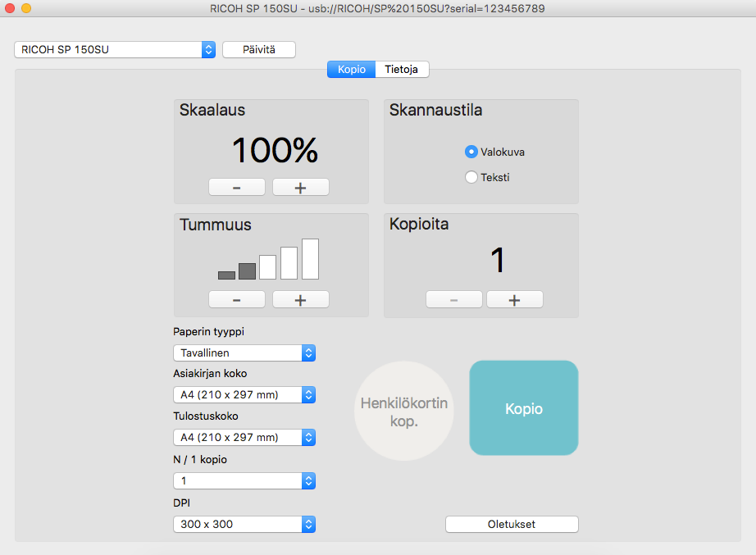756x555 pixels.
Task: Open the RICOH SP 150SU printer dropdown
Action: click(x=115, y=50)
